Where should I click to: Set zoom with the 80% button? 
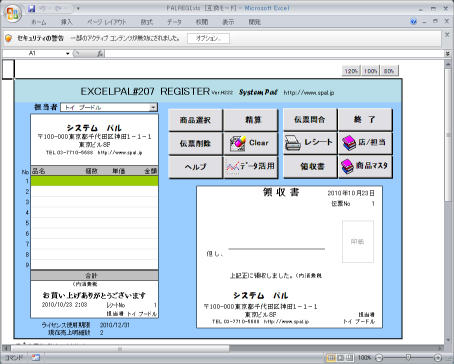pyautogui.click(x=389, y=71)
